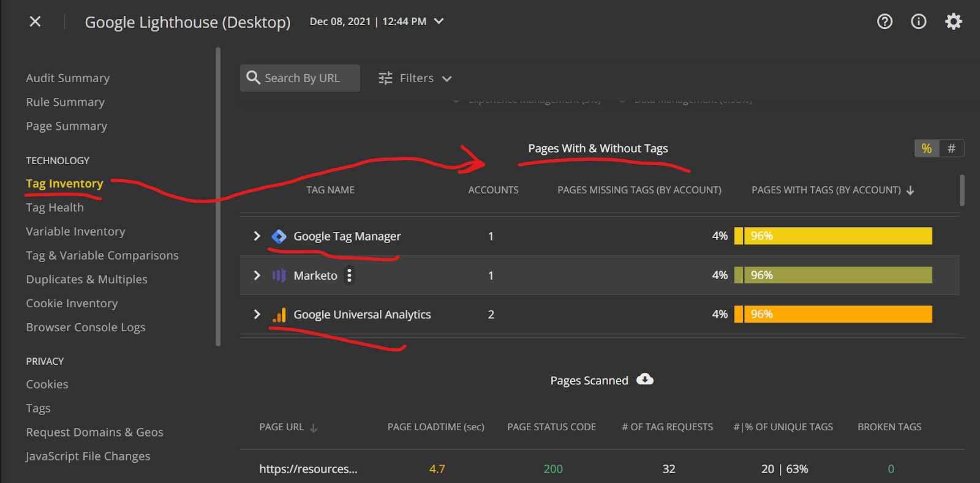Close the Google Lighthouse audit report

(x=35, y=21)
